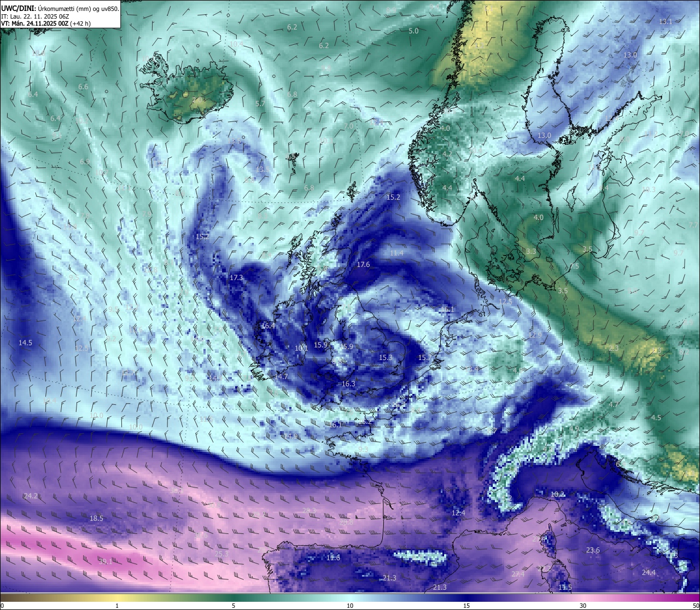Image resolution: width=700 pixels, height=610 pixels.
Task: Click the 'VT: Mán. 24.11.2025 00Z (+42 h)' line
Action: click(46, 24)
